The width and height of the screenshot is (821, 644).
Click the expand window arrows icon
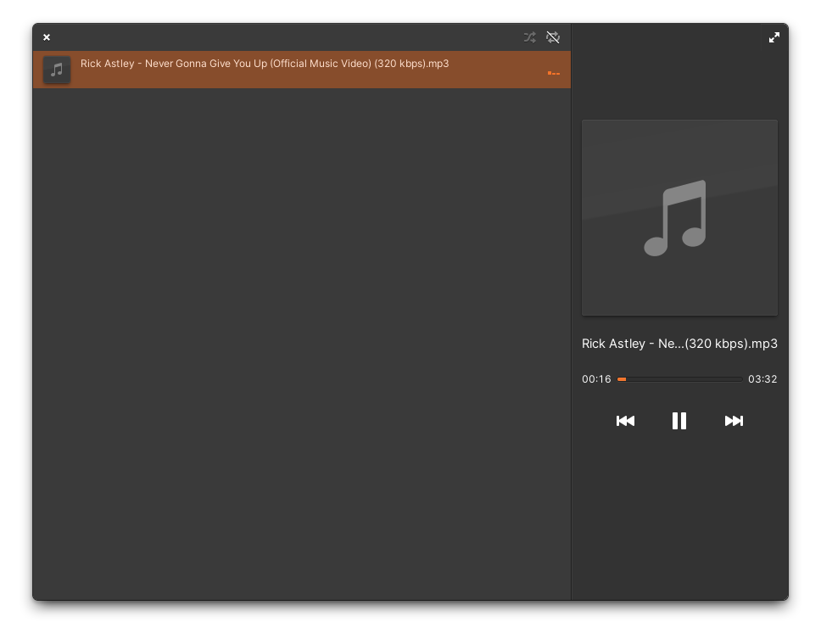774,37
